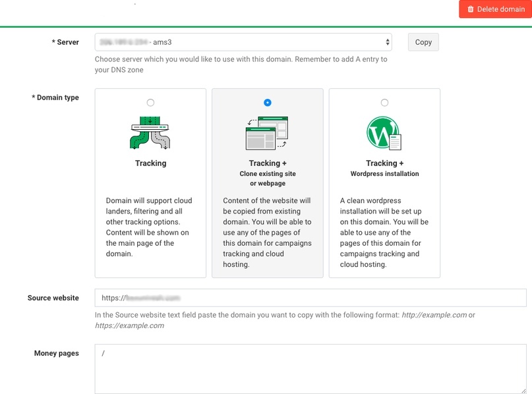Screen dimensions: 532x394
Task: Select the Tracking radio button
Action: coord(150,102)
